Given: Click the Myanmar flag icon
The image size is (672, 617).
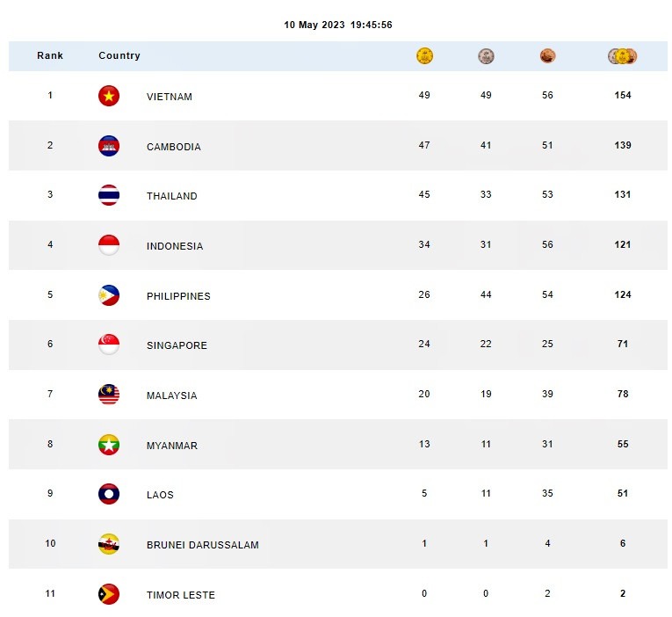Looking at the screenshot, I should coord(109,445).
